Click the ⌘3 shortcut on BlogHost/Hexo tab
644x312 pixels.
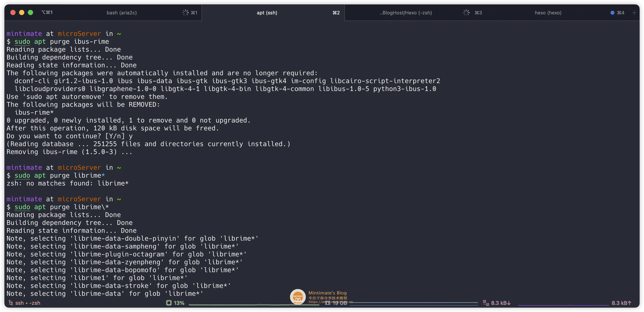[478, 12]
